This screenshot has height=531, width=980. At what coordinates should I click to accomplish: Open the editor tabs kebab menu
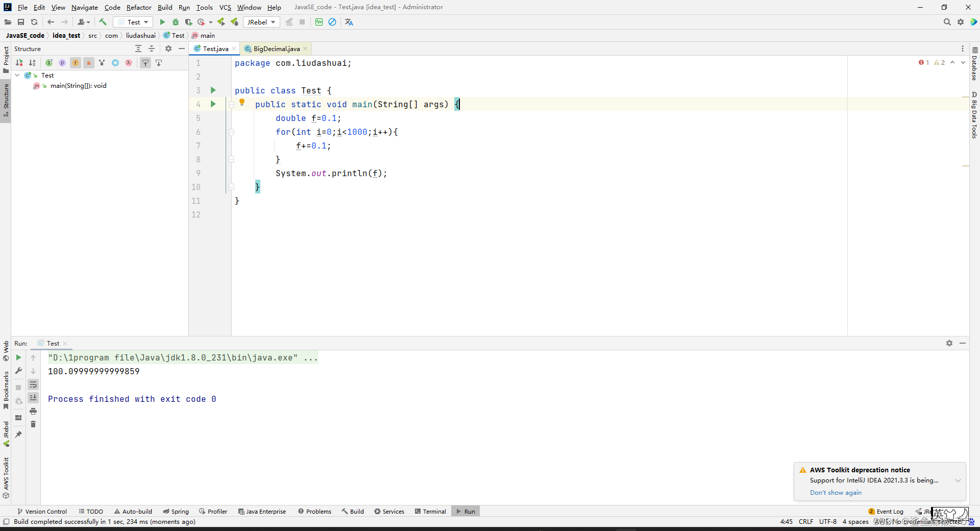coord(963,49)
